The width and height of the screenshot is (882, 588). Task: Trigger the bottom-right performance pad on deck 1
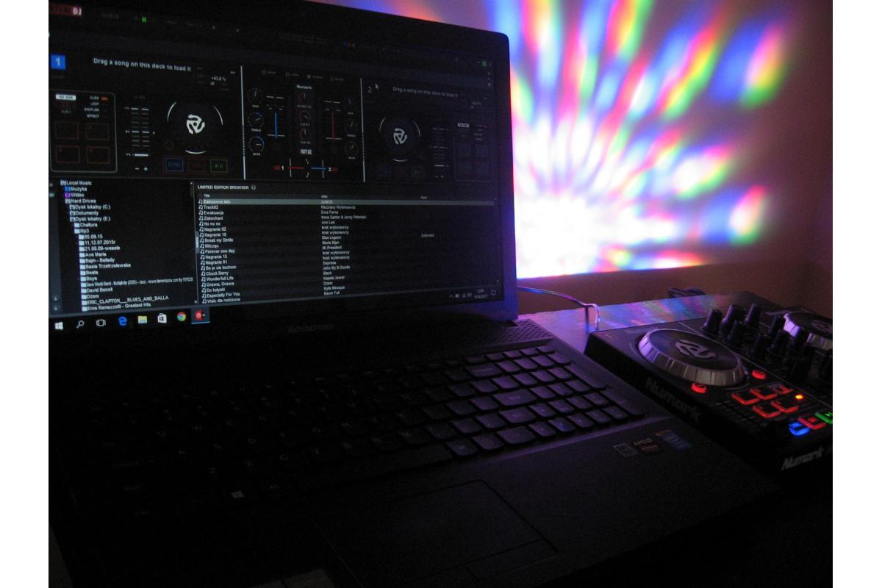(x=98, y=155)
